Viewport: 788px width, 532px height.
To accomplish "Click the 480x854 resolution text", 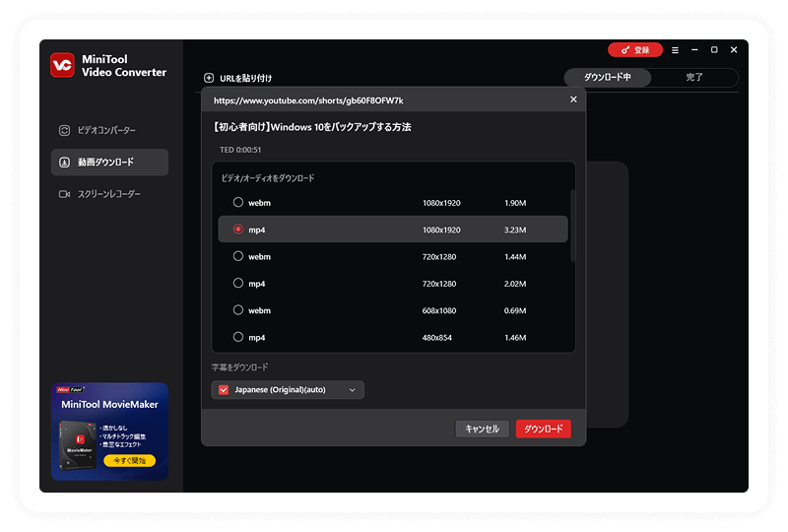I will 437,338.
